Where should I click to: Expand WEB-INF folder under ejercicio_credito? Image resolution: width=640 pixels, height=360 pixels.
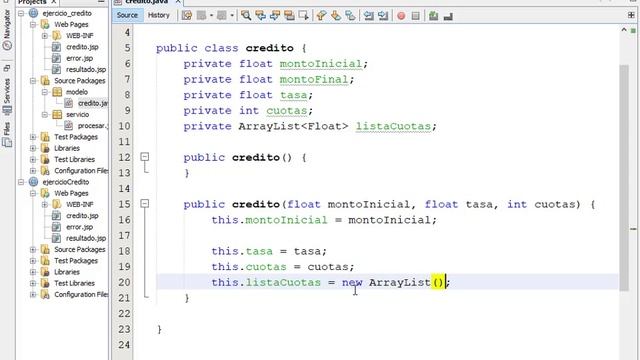(x=45, y=36)
